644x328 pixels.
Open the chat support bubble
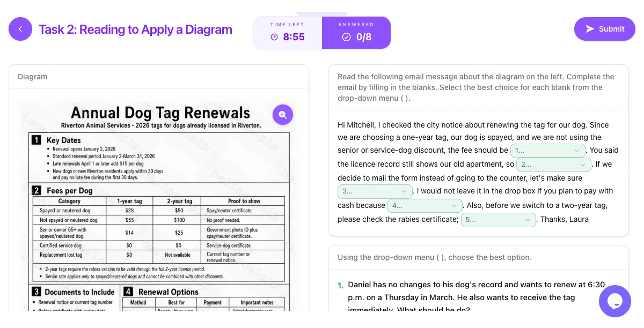click(615, 301)
